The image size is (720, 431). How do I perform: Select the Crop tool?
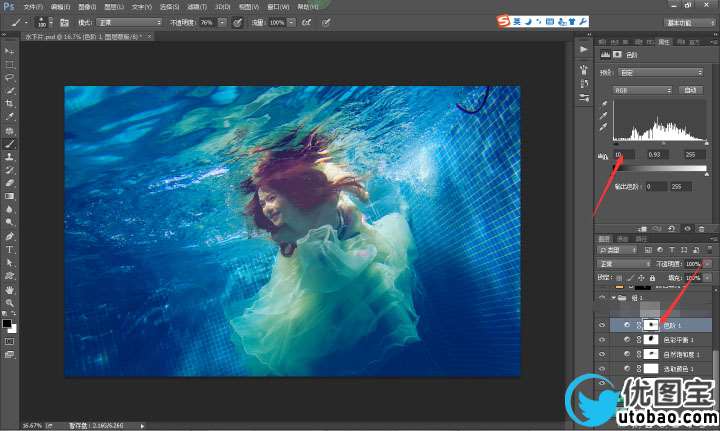point(9,104)
